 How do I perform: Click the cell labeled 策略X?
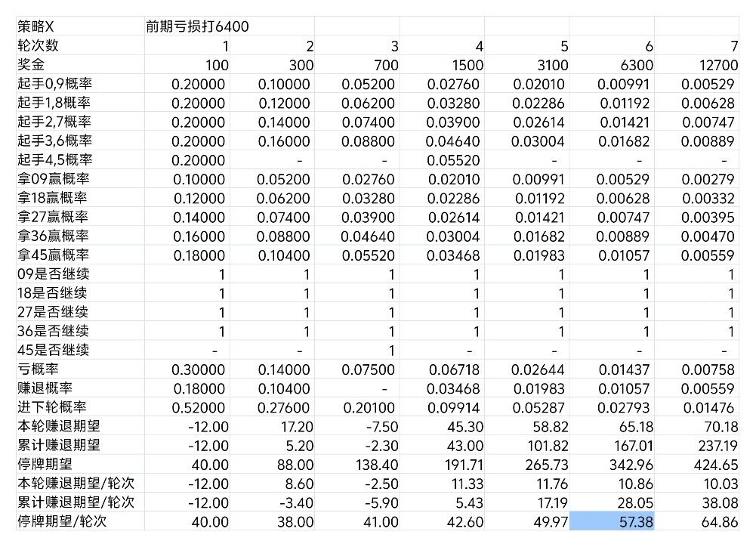(x=35, y=26)
